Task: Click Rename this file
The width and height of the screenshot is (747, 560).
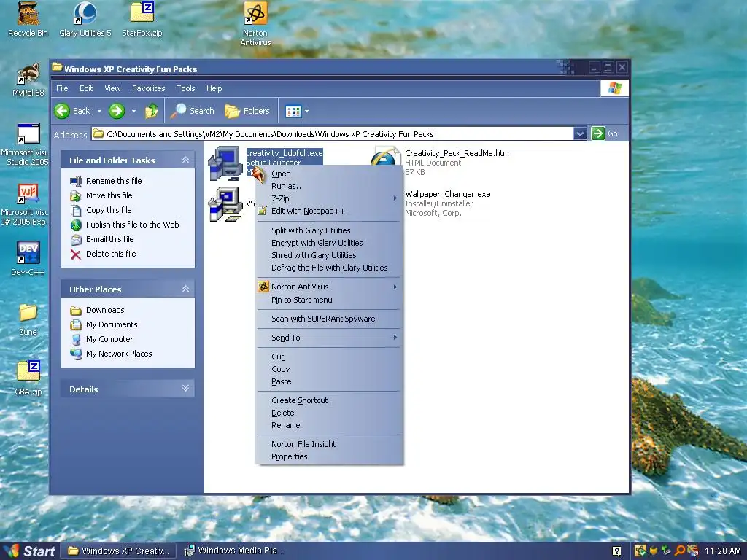Action: pos(107,181)
